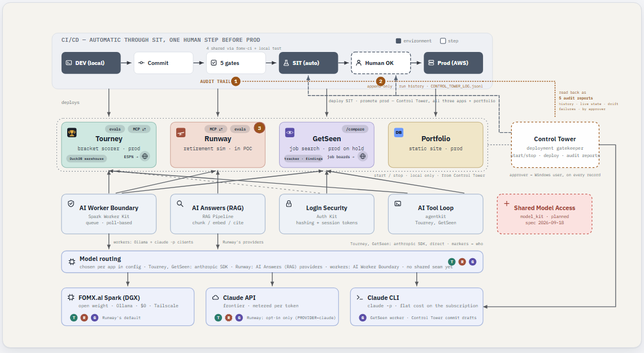Click the 'agentkit' text in AI Tool Loop
644x353 pixels.
click(x=436, y=216)
